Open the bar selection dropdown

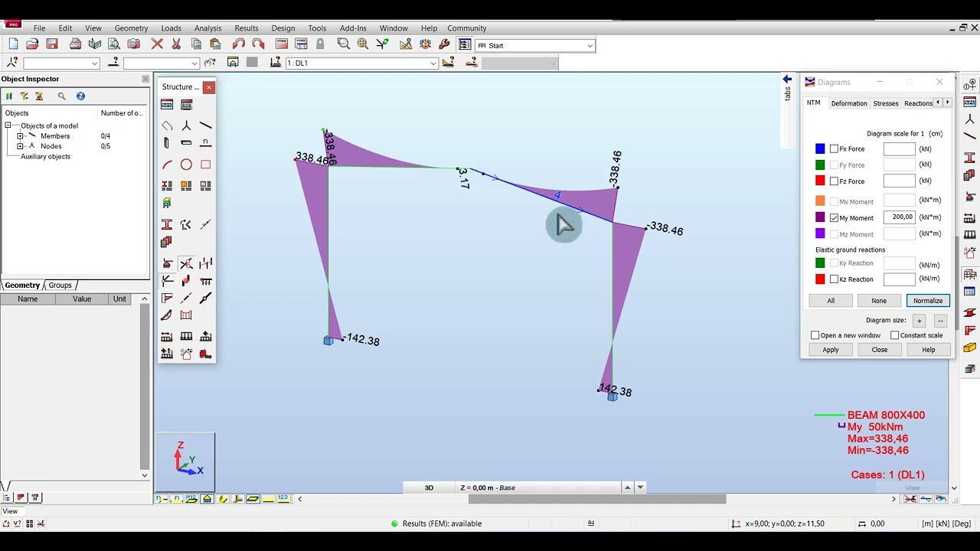pos(194,64)
